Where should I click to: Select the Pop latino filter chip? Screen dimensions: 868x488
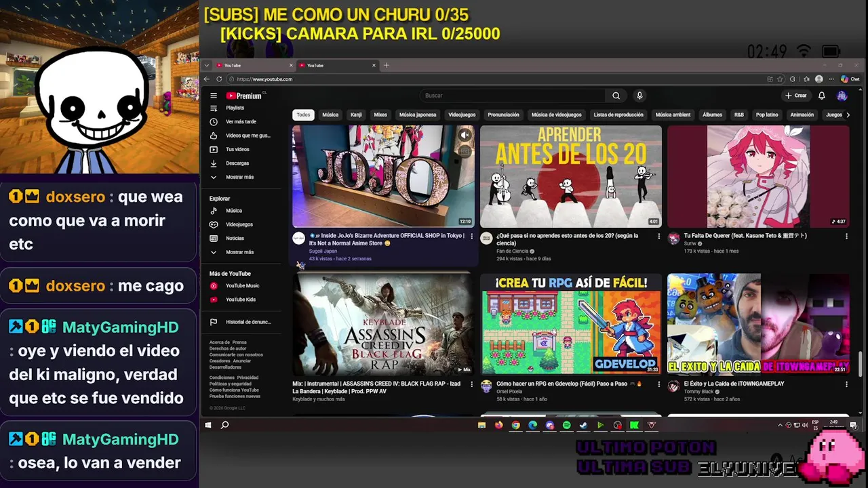coord(767,115)
